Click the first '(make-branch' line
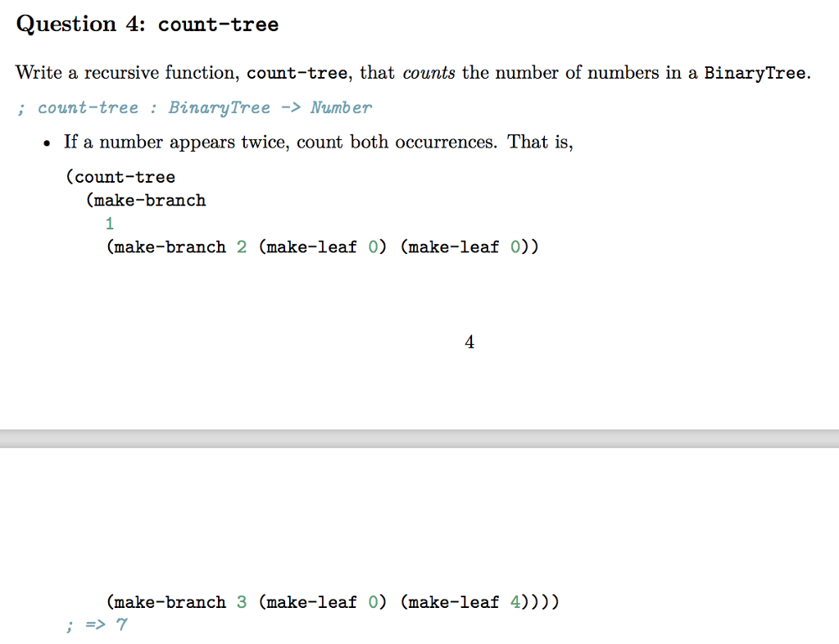This screenshot has width=839, height=644. point(147,200)
